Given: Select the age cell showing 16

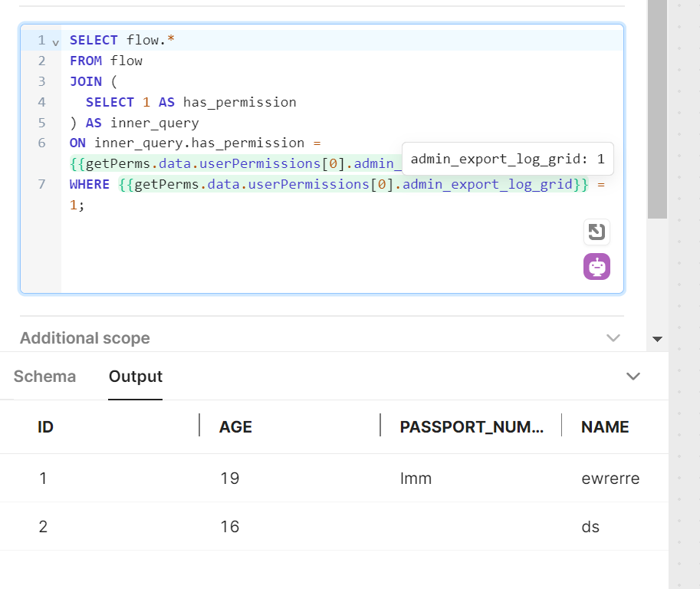Looking at the screenshot, I should [x=230, y=526].
